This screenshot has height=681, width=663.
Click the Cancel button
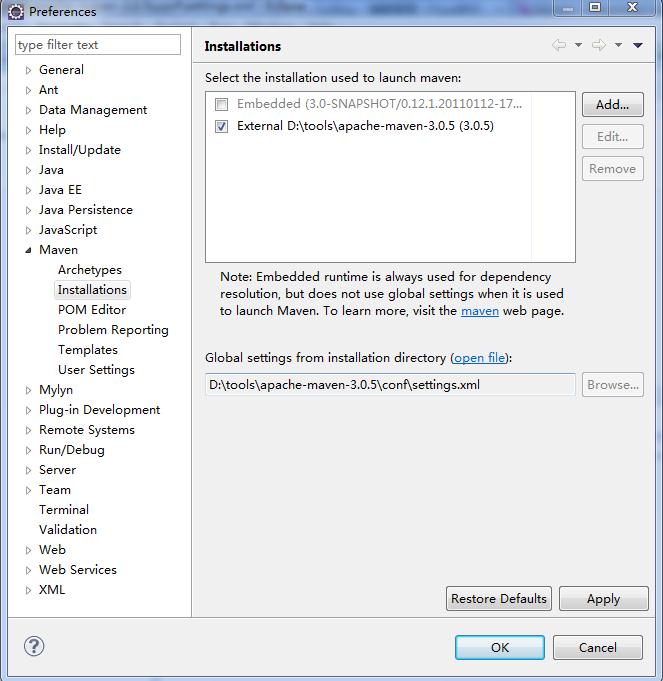(x=598, y=647)
